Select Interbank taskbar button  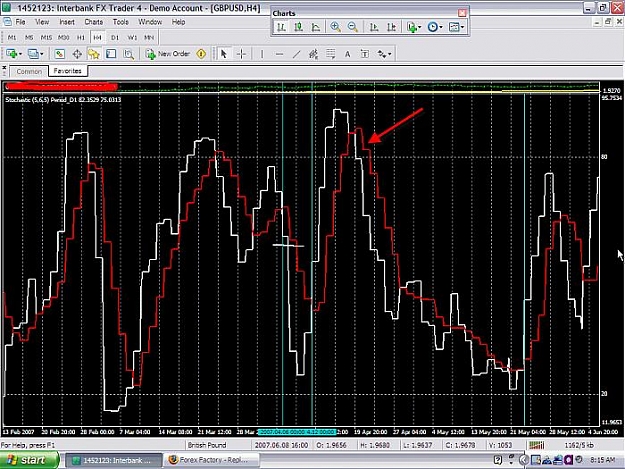point(113,461)
